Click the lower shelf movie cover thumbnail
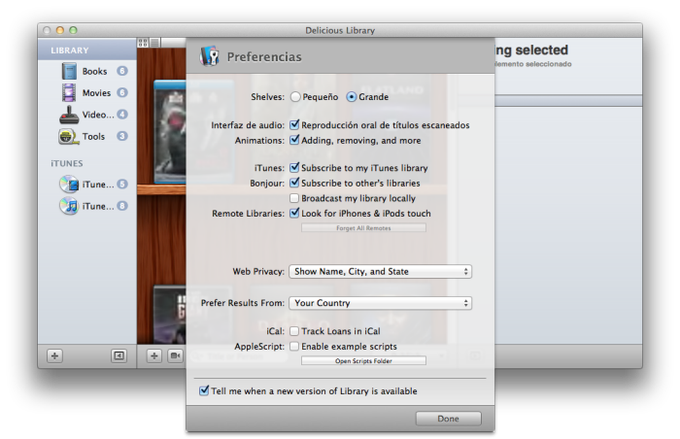Viewport: 680px width, 439px height. coord(170,315)
